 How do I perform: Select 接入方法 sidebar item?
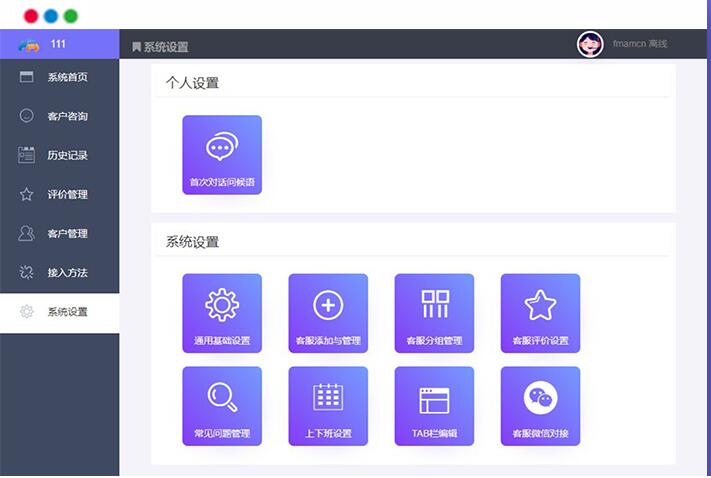pos(60,272)
